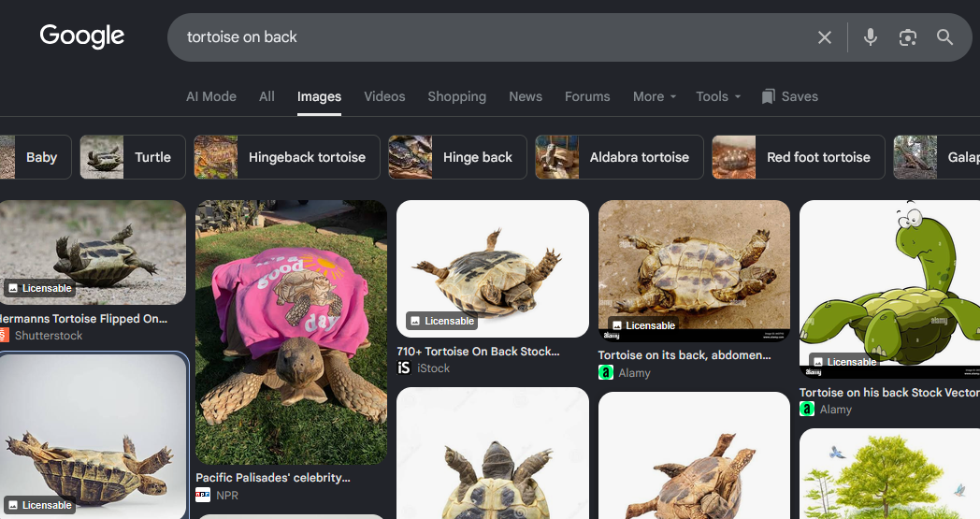Click Alamy icon under abdomen tortoise result
Image resolution: width=980 pixels, height=519 pixels.
coord(606,373)
